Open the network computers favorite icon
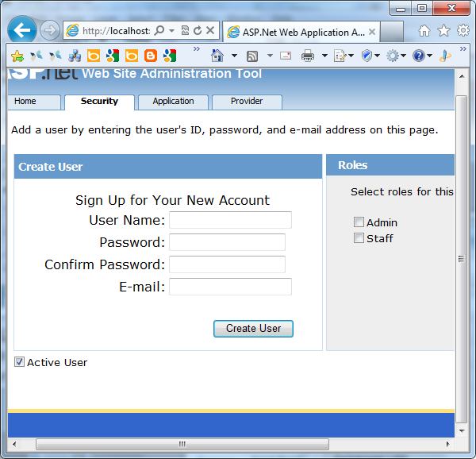This screenshot has width=476, height=459. pyautogui.click(x=75, y=56)
